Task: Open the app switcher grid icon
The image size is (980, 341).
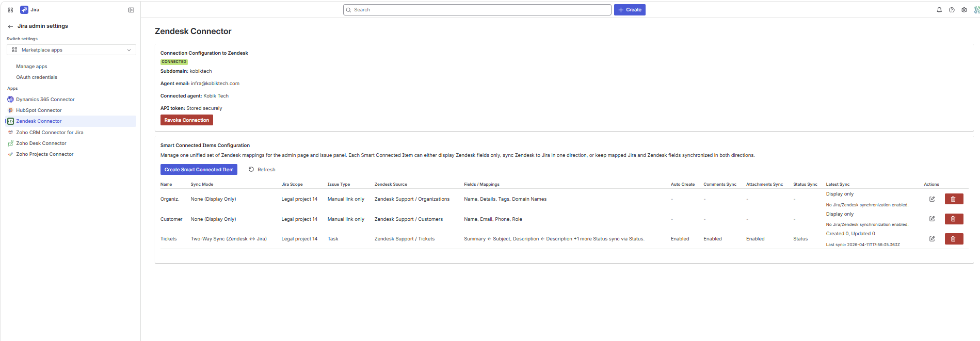Action: [x=10, y=10]
